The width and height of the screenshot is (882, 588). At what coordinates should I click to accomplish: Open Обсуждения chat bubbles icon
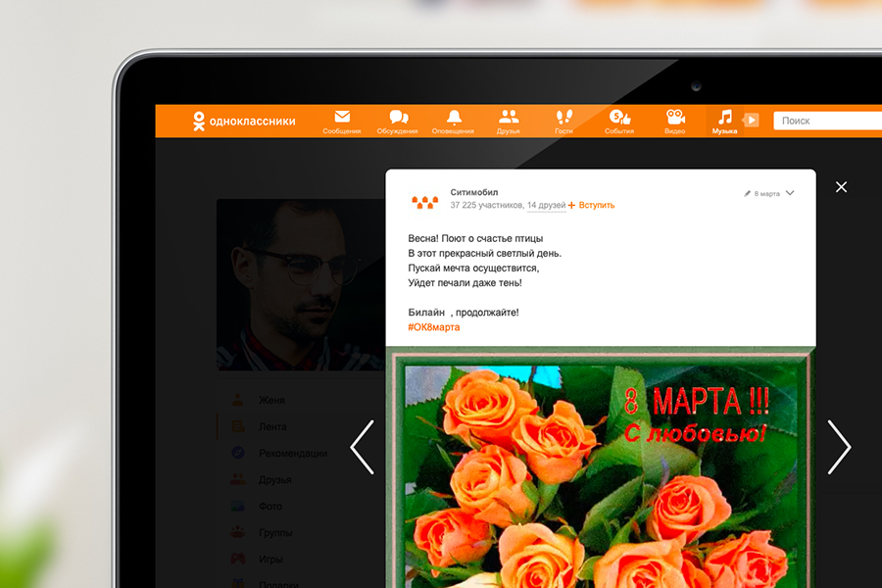click(398, 117)
